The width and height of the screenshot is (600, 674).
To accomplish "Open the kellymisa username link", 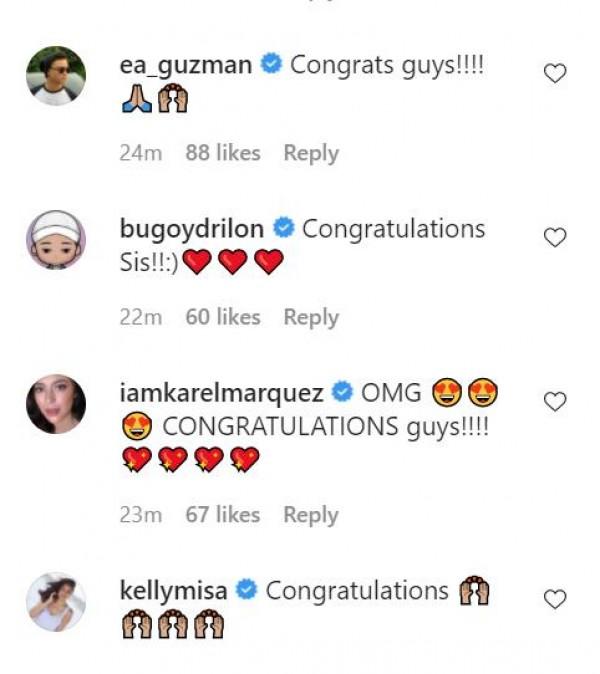I will point(174,591).
